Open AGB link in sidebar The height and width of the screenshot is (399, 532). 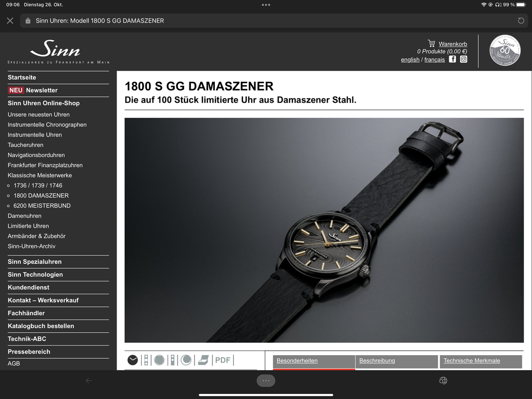click(14, 364)
